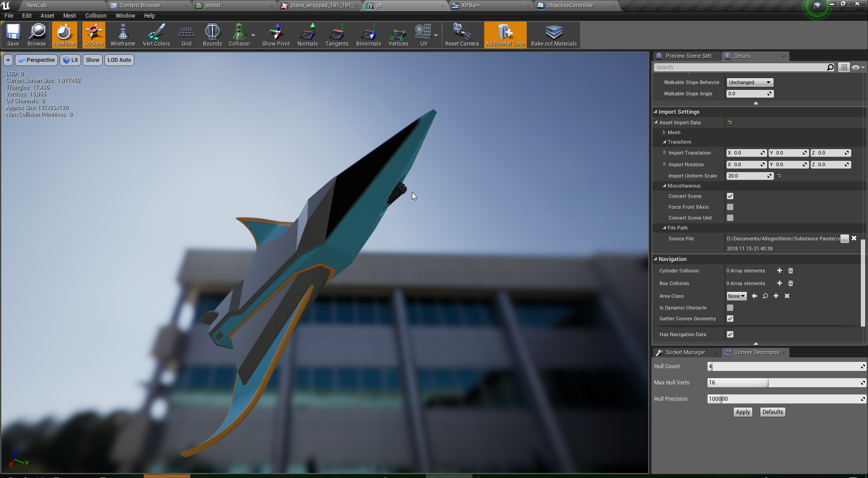Add element to Cylinder Collision array
Screen dimensions: 868x478
click(779, 271)
